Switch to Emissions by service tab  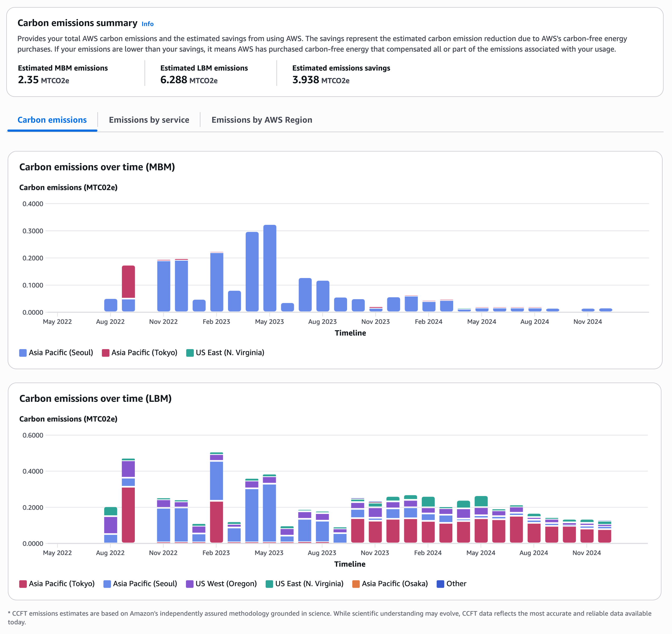pyautogui.click(x=149, y=120)
